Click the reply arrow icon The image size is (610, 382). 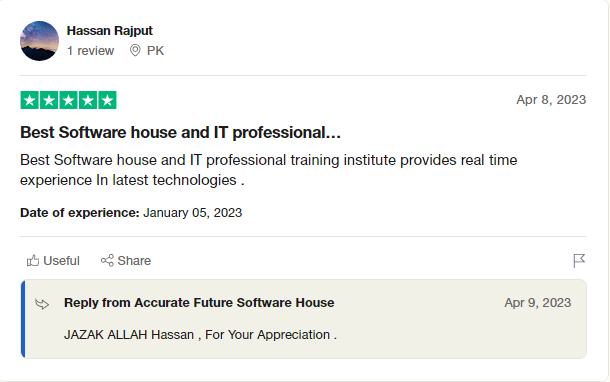[x=42, y=303]
